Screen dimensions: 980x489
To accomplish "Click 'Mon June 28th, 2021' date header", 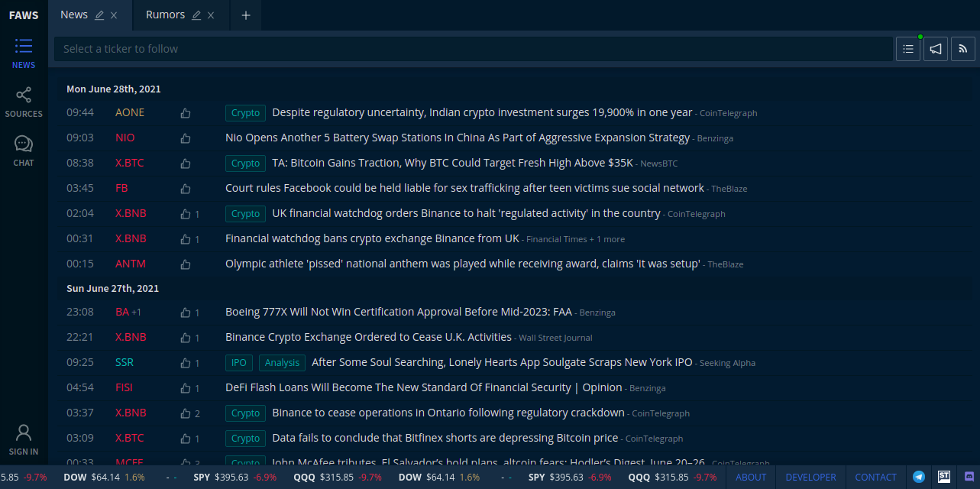I will tap(114, 89).
